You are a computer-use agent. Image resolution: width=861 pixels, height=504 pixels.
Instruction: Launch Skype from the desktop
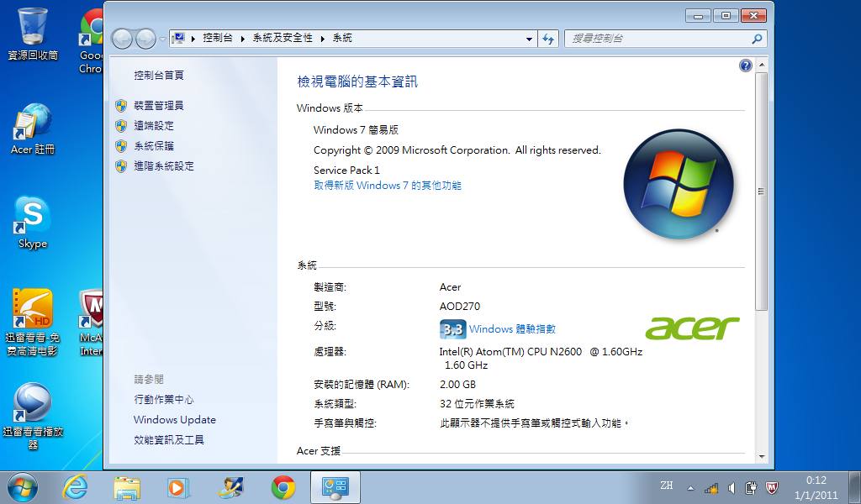click(x=33, y=222)
